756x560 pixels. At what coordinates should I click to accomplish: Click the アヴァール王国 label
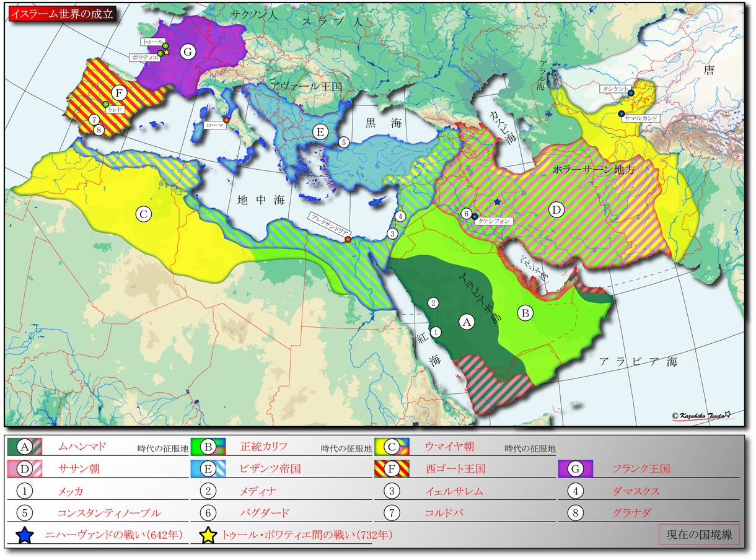pos(306,87)
